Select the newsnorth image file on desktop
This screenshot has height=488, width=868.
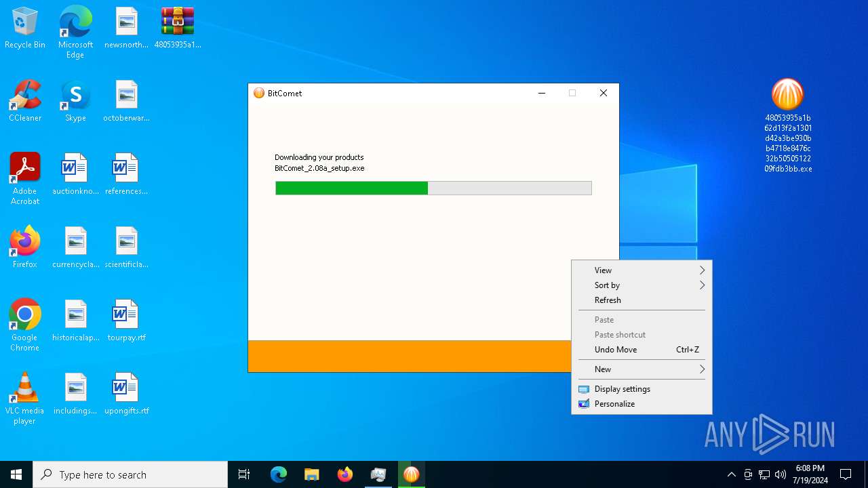pyautogui.click(x=126, y=28)
